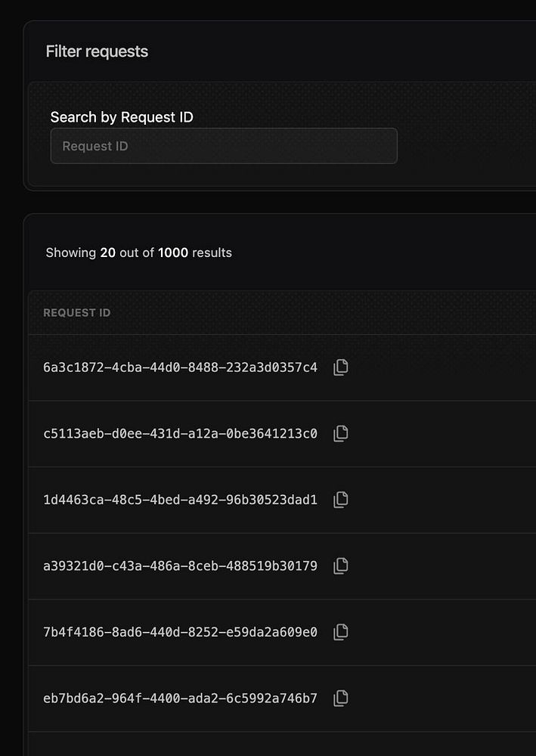This screenshot has height=756, width=536.
Task: Select ID text 7b4f4186-8ad6-440d-8252-e59da2a609e0
Action: pyautogui.click(x=180, y=632)
